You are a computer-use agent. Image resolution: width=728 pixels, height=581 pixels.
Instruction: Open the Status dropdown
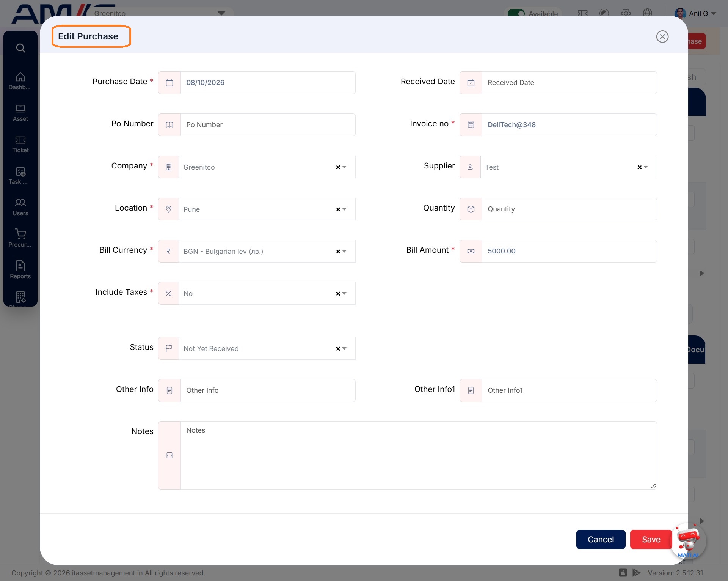(x=344, y=348)
